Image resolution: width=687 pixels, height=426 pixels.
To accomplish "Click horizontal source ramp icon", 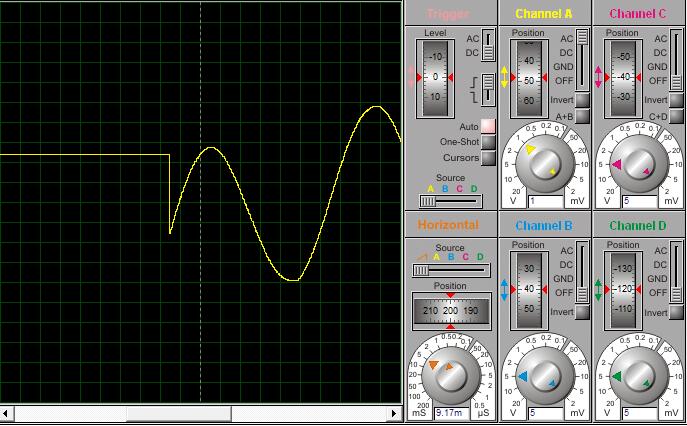I will pos(421,257).
